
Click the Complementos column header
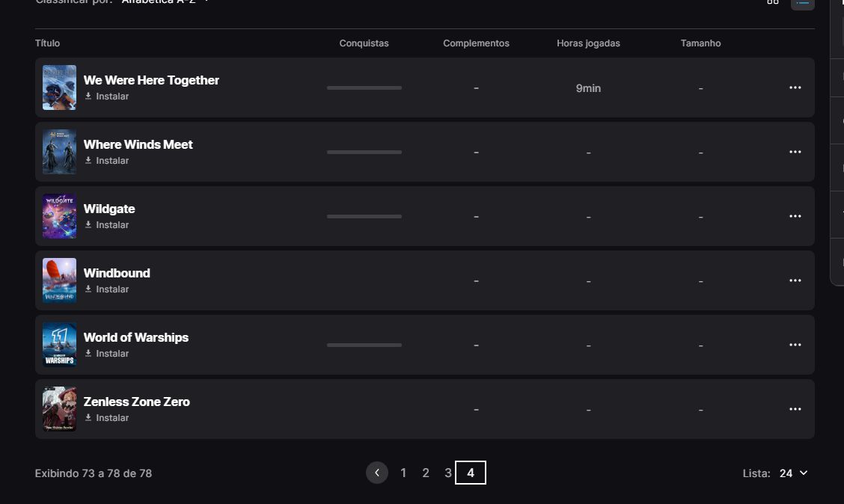[x=477, y=43]
